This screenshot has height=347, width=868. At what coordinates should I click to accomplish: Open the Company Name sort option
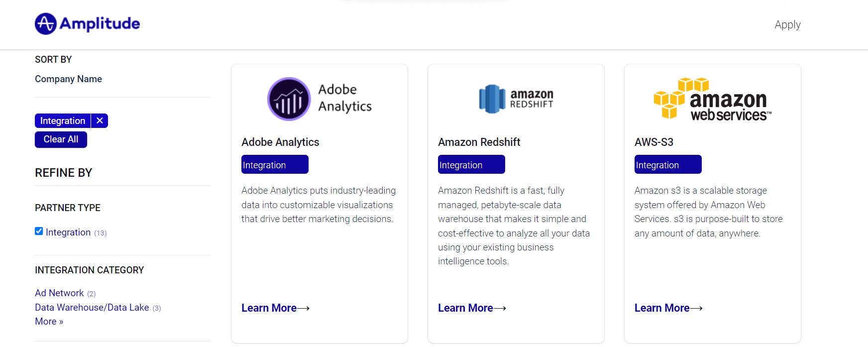pos(68,79)
